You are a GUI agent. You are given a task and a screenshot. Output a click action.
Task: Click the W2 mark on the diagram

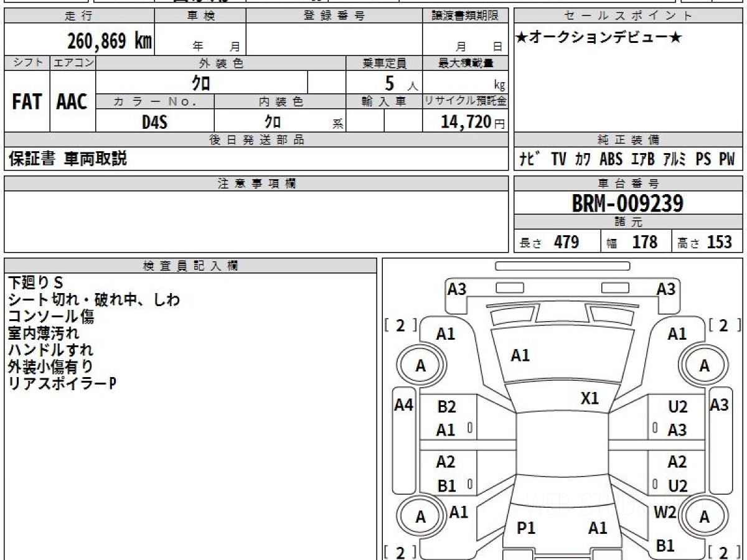(x=665, y=512)
